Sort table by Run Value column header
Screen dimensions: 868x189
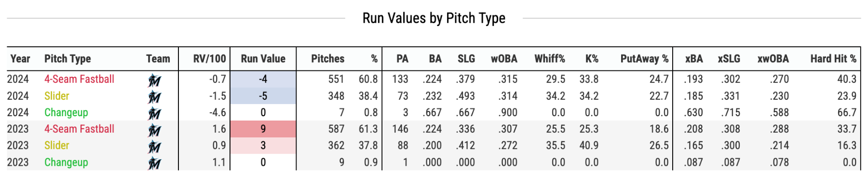pyautogui.click(x=263, y=59)
